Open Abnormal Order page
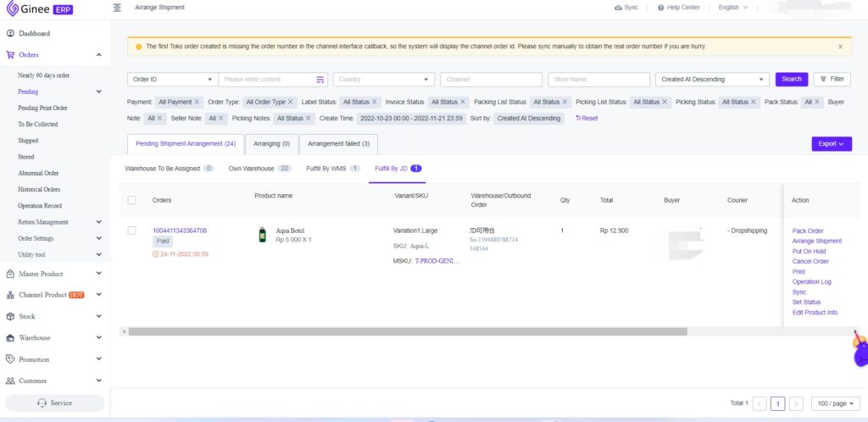The image size is (868, 422). coord(38,173)
